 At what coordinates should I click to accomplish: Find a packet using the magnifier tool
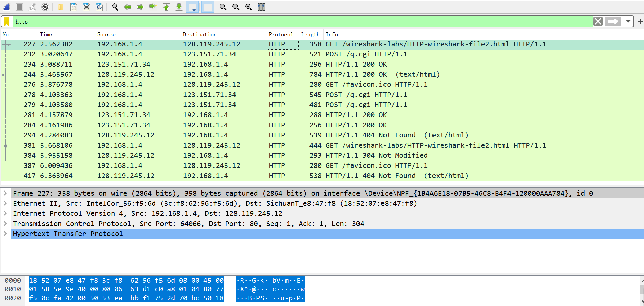[115, 7]
